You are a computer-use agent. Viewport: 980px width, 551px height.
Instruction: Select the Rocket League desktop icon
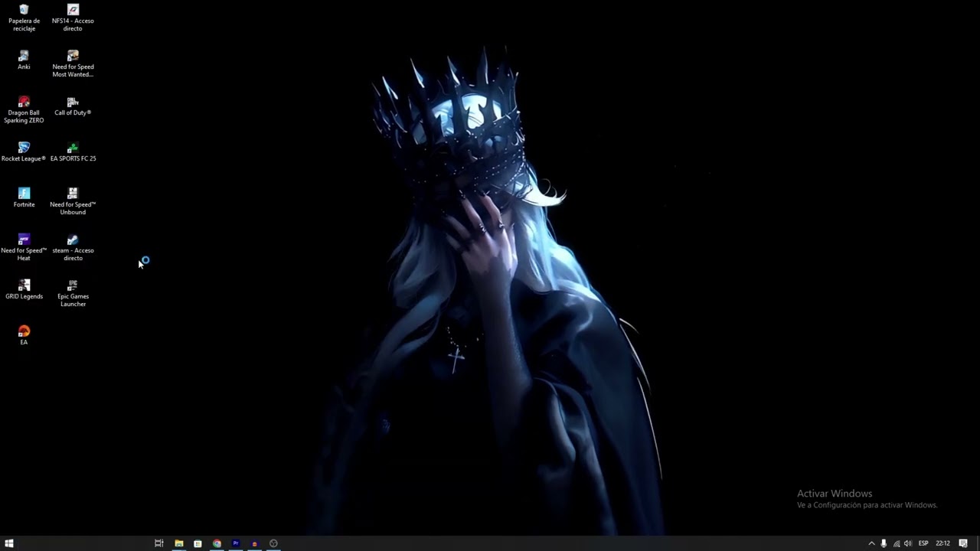(24, 152)
